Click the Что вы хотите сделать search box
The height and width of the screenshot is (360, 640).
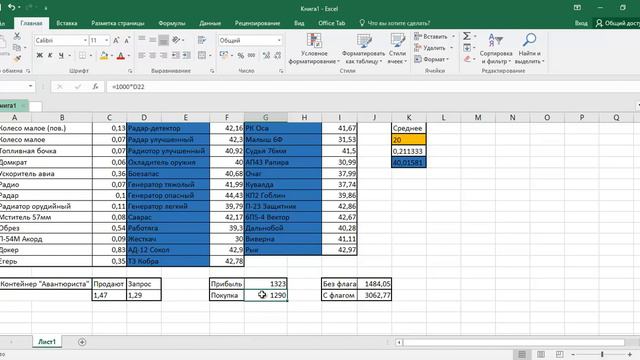tap(394, 23)
